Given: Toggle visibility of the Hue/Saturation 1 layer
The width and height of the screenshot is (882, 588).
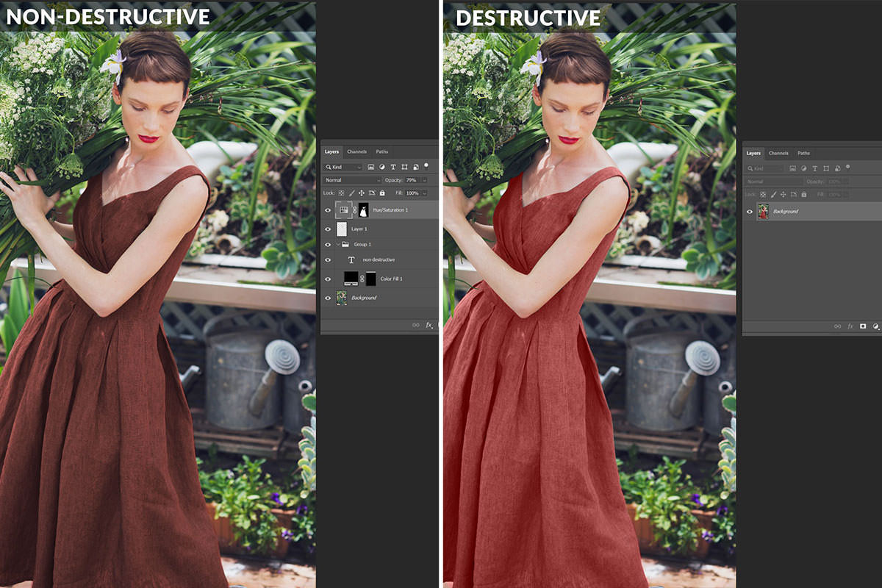Looking at the screenshot, I should point(329,210).
